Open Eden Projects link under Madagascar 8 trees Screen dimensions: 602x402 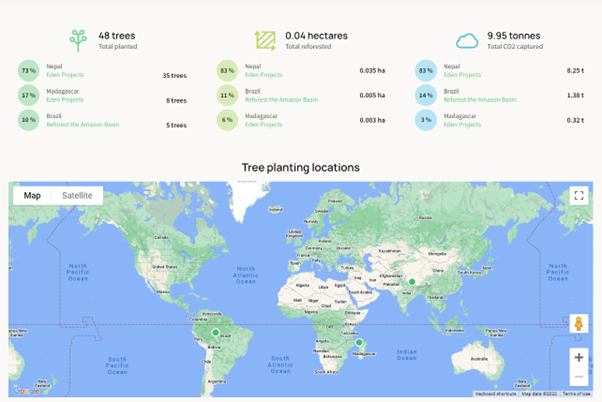click(x=65, y=100)
